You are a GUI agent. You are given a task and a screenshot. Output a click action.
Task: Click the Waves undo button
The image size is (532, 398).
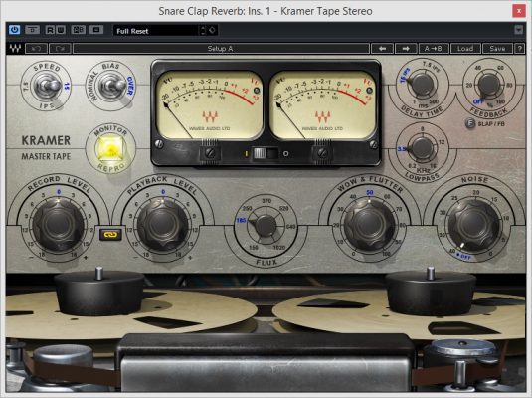pos(37,48)
